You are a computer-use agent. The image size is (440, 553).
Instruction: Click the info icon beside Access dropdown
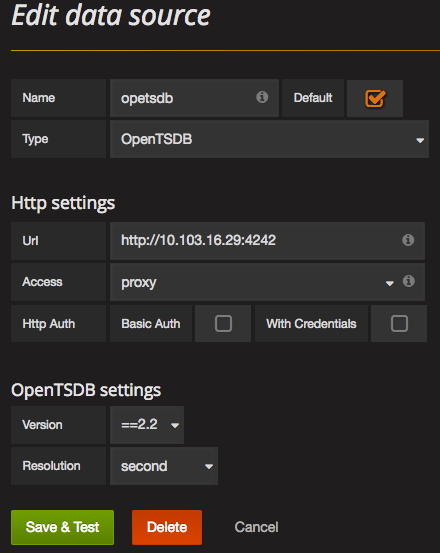pos(409,281)
